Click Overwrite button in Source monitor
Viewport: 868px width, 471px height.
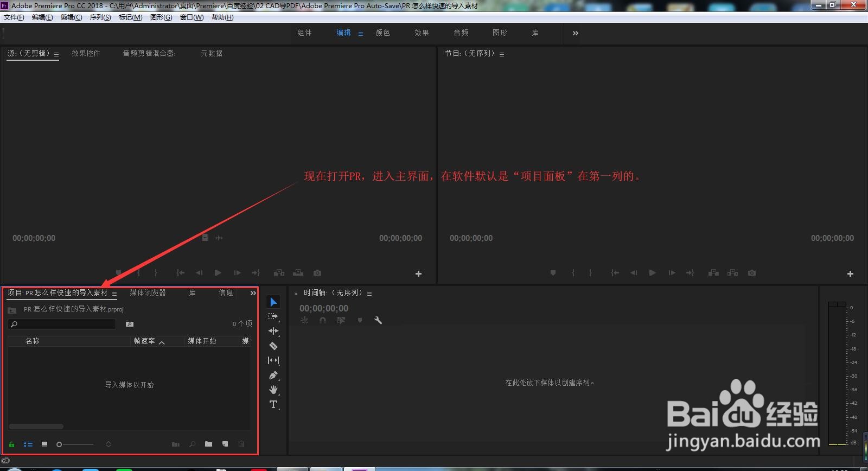[x=298, y=273]
